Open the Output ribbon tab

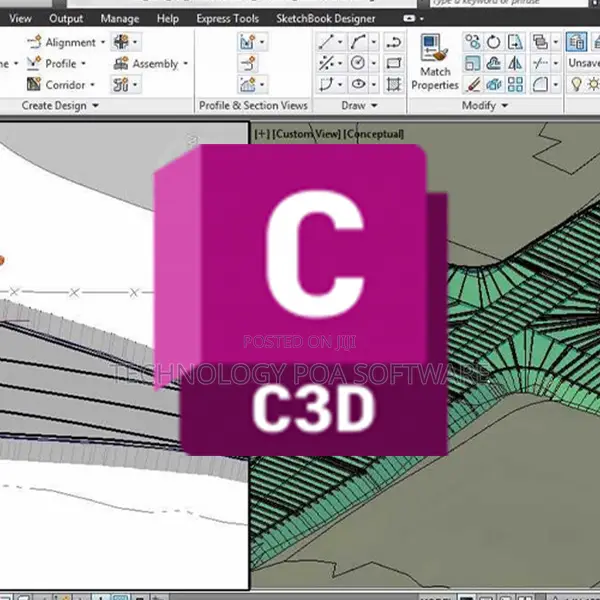point(66,18)
